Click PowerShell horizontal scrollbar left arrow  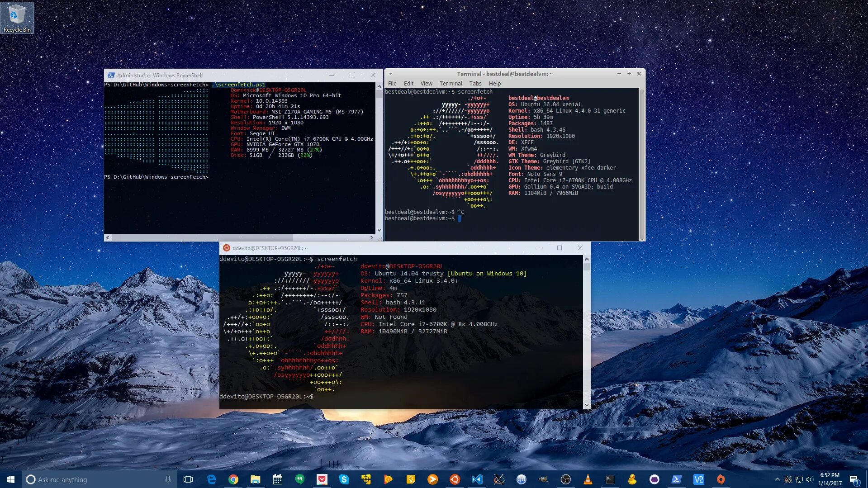point(107,237)
